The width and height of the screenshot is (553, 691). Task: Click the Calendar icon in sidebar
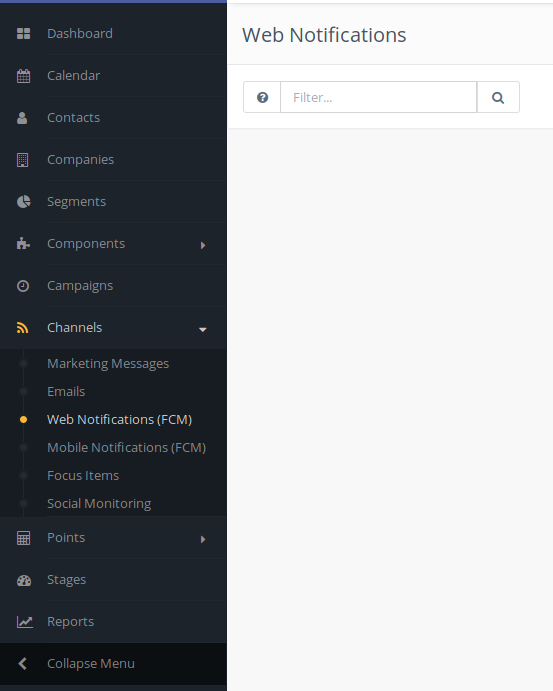click(x=23, y=76)
